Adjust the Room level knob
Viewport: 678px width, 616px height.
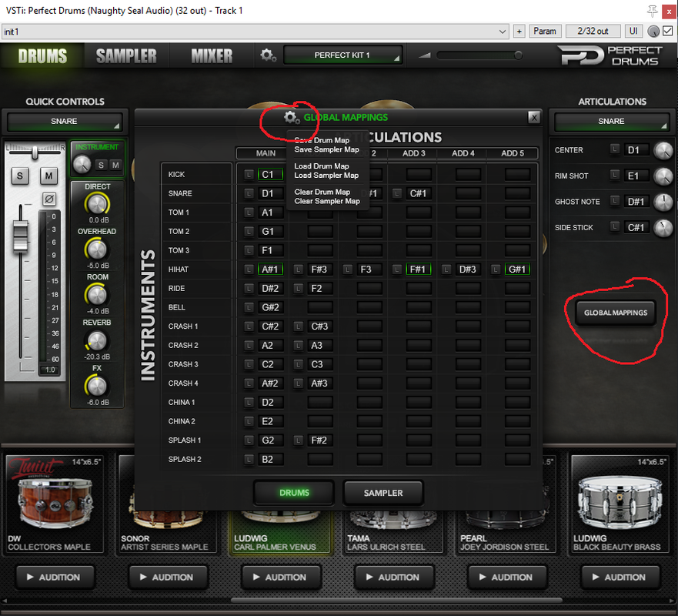(97, 295)
